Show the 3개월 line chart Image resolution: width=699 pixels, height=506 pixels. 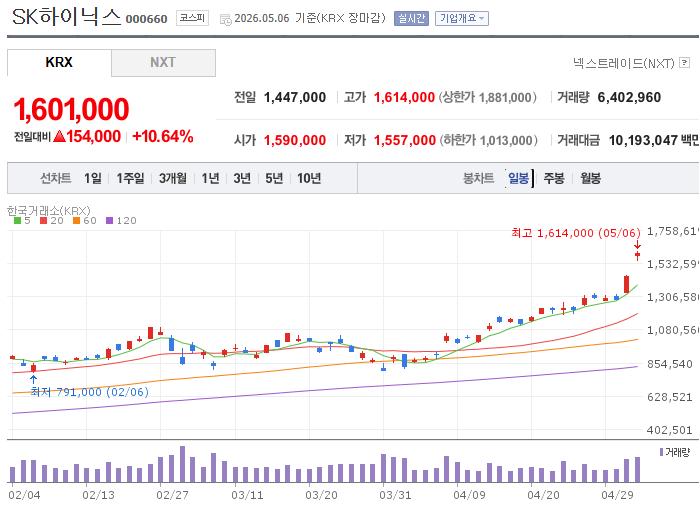pos(173,178)
